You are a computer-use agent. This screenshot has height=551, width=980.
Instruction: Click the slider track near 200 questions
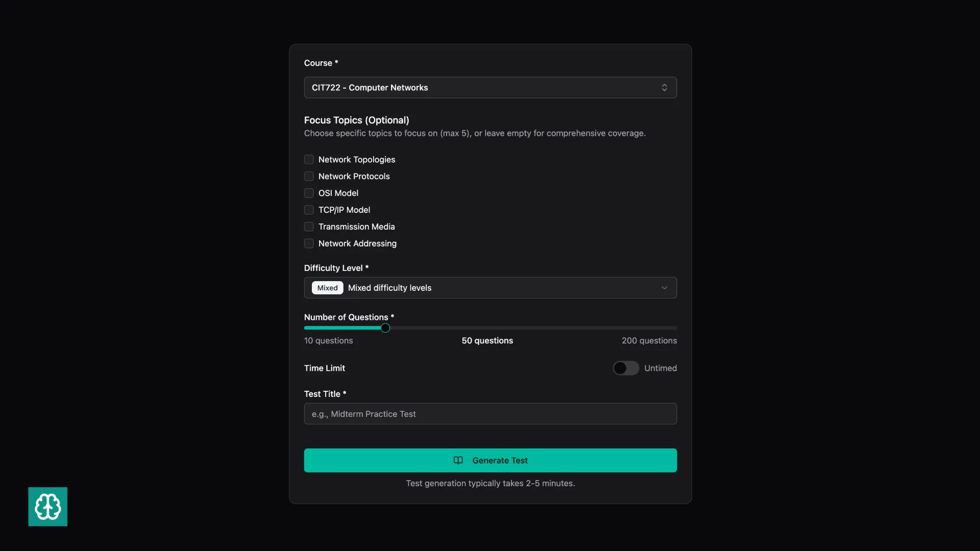tap(669, 328)
